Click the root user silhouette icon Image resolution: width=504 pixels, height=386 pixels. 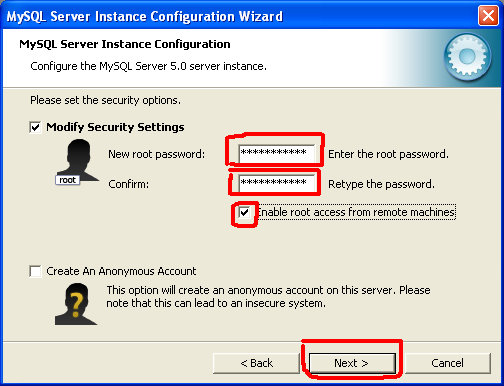[x=78, y=161]
